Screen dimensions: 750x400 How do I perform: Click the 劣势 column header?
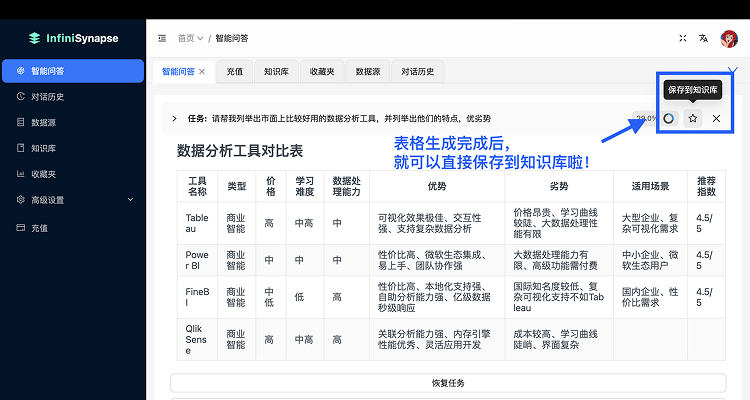tap(559, 186)
